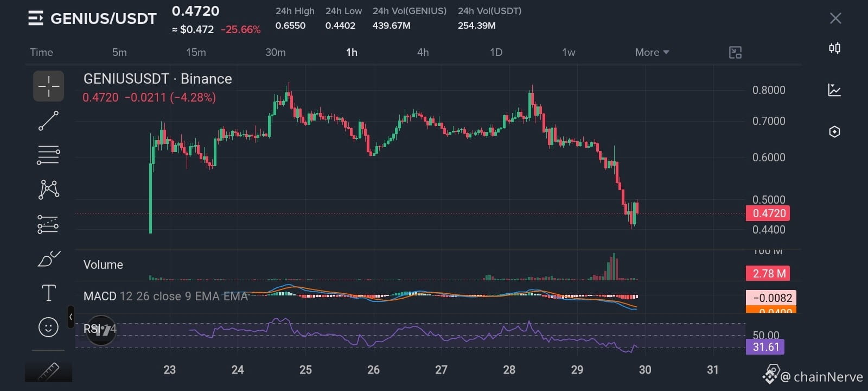This screenshot has height=391, width=868.
Task: Switch to the 5m interval
Action: [119, 52]
